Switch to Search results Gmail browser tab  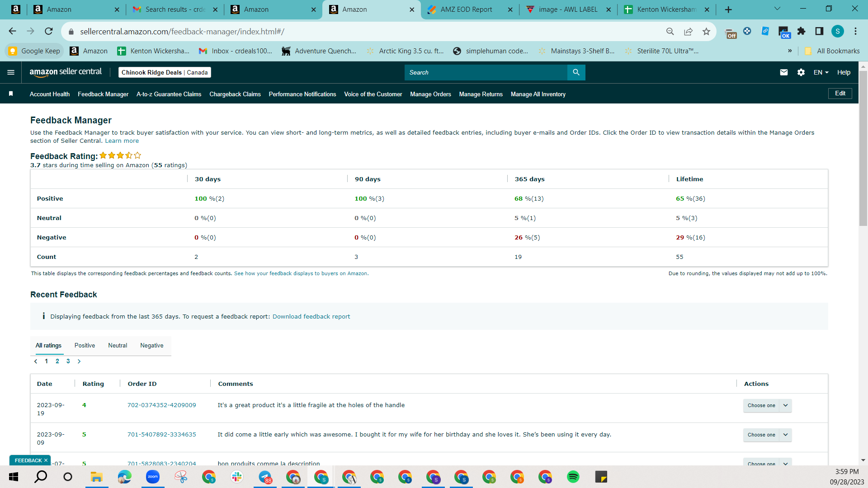click(175, 9)
